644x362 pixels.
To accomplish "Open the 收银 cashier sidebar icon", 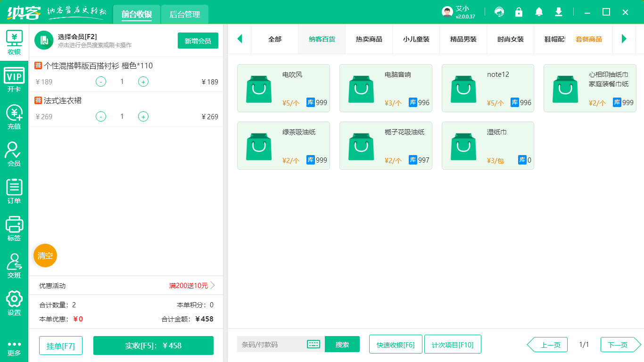I will click(14, 42).
